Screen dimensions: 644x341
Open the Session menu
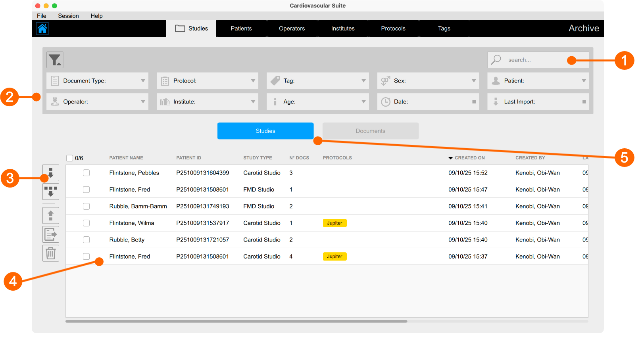coord(68,16)
